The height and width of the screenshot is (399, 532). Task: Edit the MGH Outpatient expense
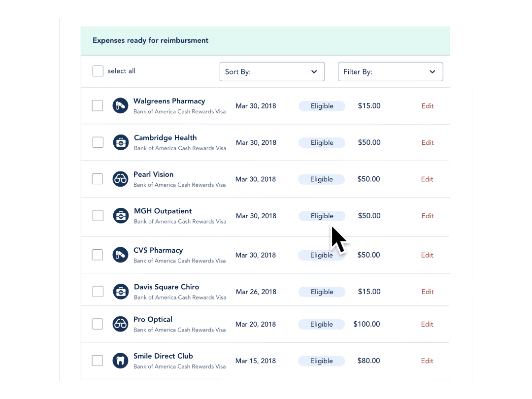click(x=428, y=216)
